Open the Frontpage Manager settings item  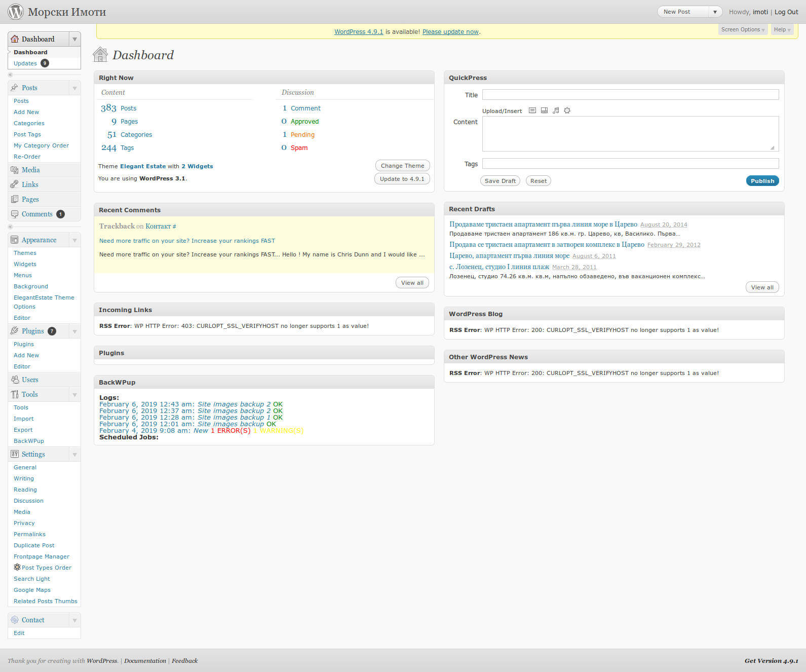point(42,556)
